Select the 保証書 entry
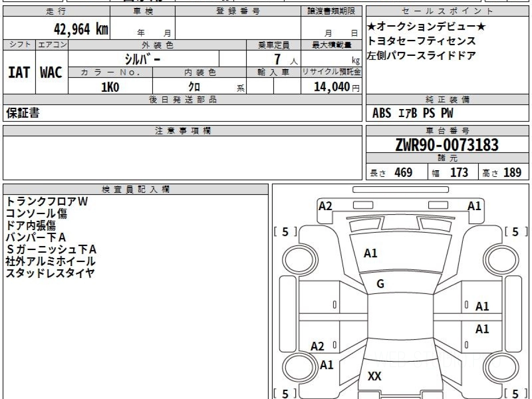The height and width of the screenshot is (399, 532). pos(23,113)
